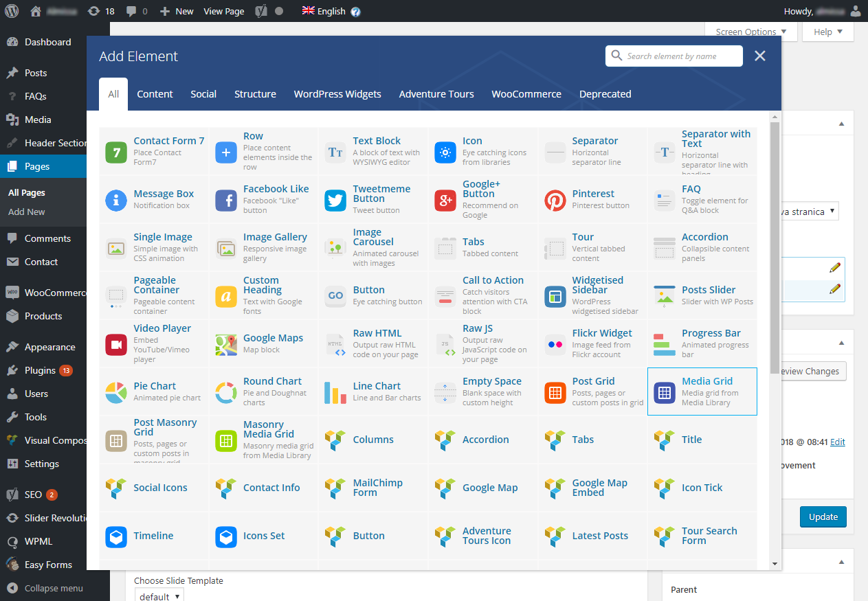Select the Masonry Media Grid icon
Viewport: 868px width, 601px height.
click(x=226, y=440)
